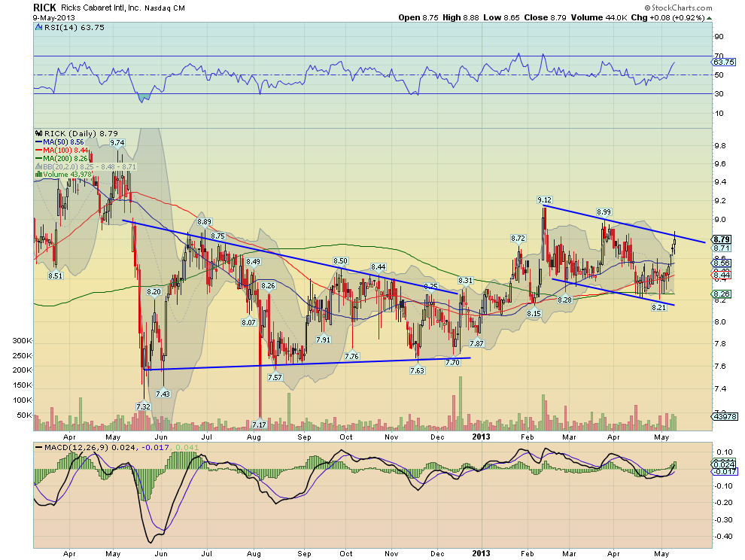Click the 7.43 price low label

point(163,394)
